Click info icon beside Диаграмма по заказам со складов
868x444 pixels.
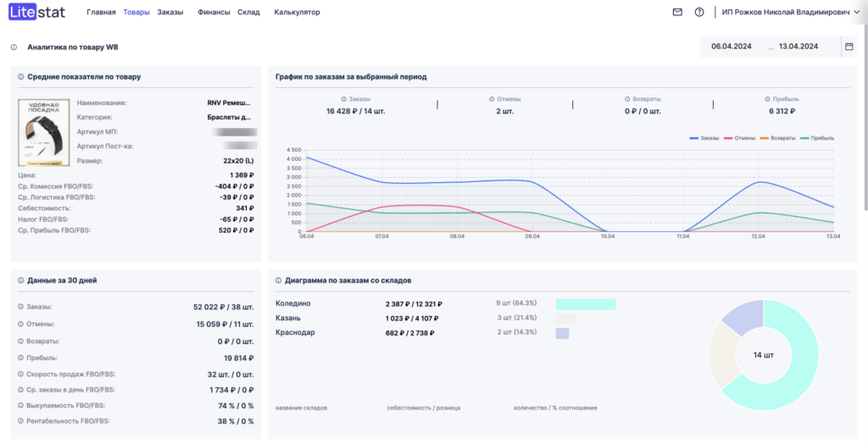(279, 280)
